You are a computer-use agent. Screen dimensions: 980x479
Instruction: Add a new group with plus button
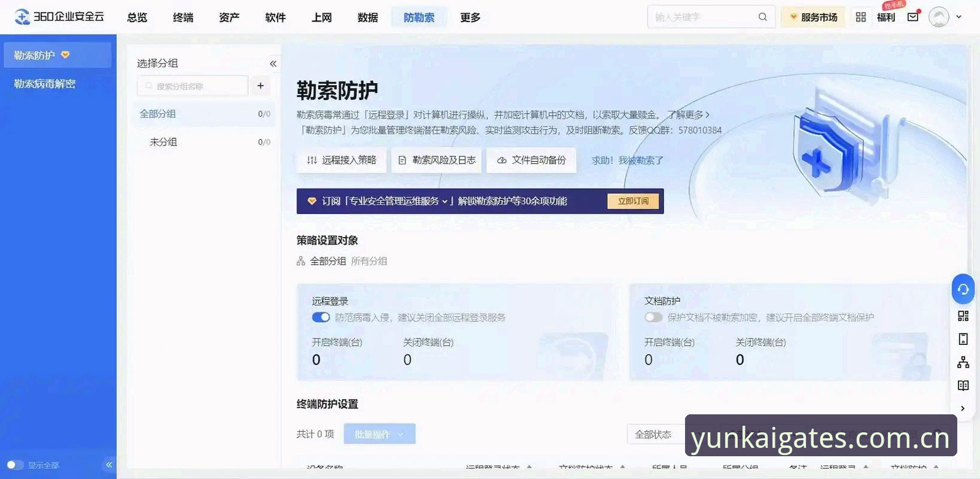coord(260,86)
